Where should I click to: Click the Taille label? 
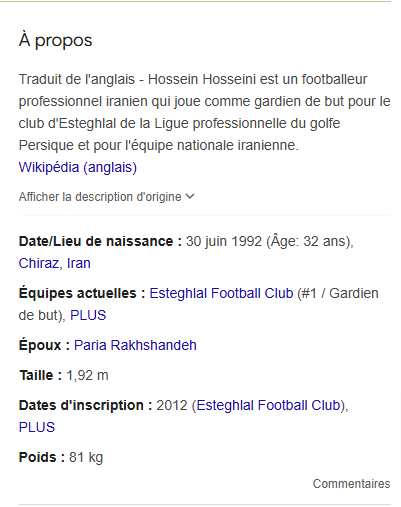coord(40,375)
